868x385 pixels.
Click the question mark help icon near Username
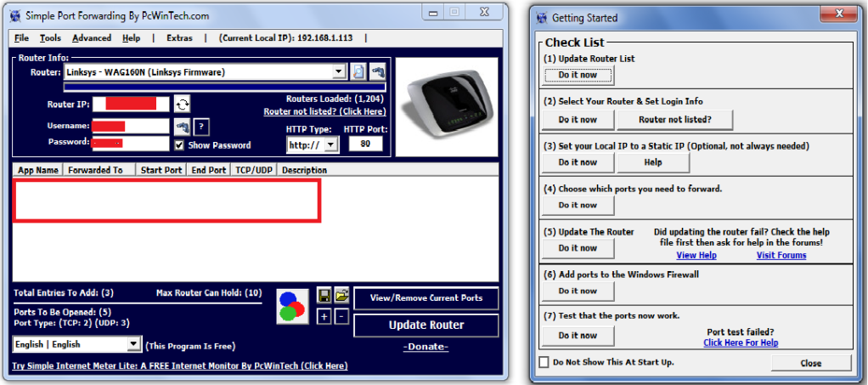(201, 127)
